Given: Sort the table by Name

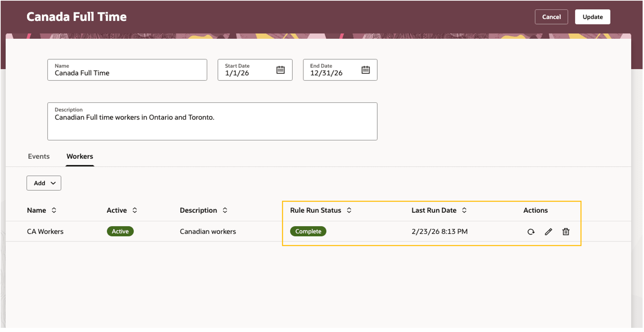Looking at the screenshot, I should [x=54, y=210].
